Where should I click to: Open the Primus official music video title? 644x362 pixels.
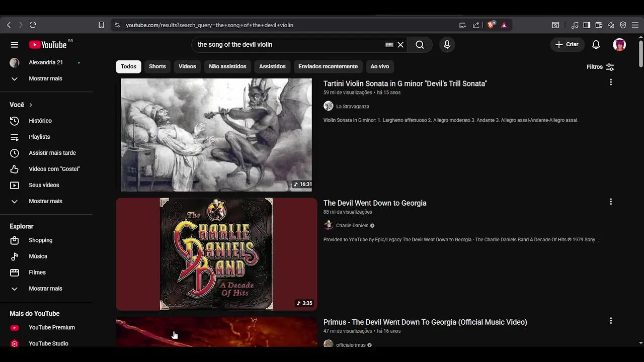[x=425, y=322]
